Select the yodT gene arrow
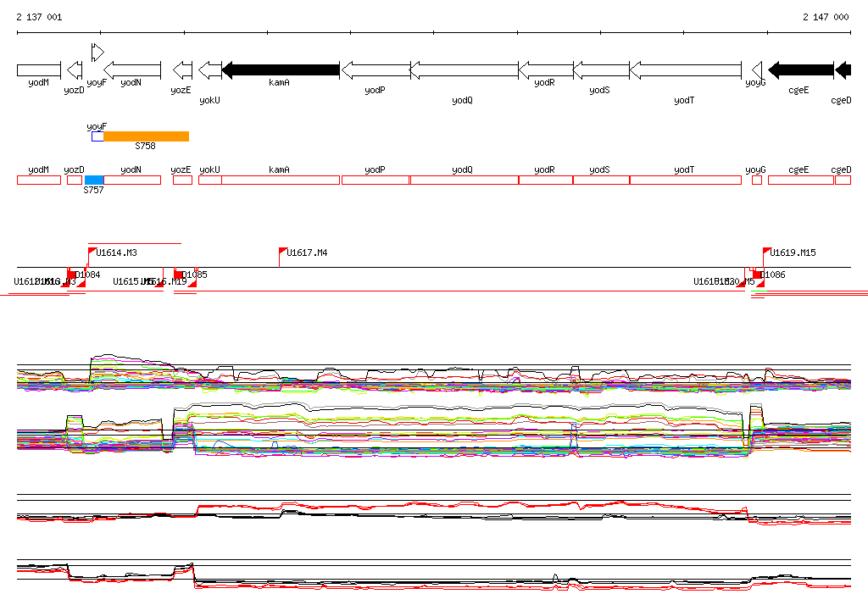Viewport: 868px width, 605px height. pos(685,69)
